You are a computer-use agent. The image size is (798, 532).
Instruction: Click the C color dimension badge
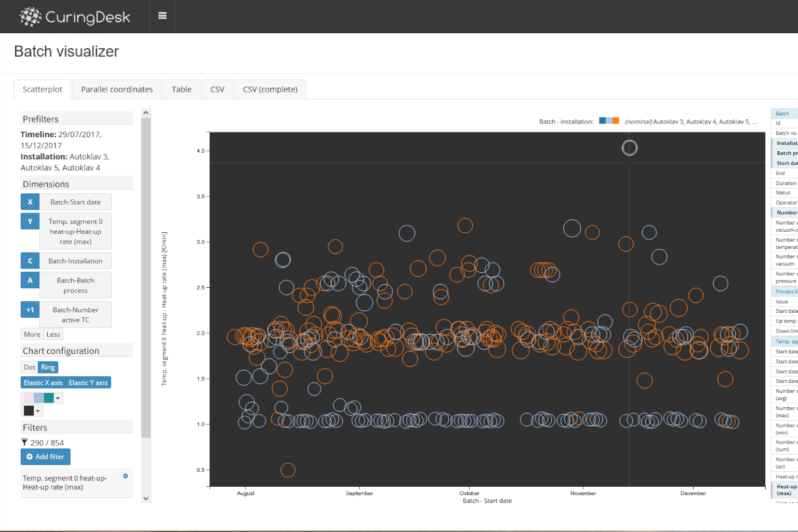30,261
